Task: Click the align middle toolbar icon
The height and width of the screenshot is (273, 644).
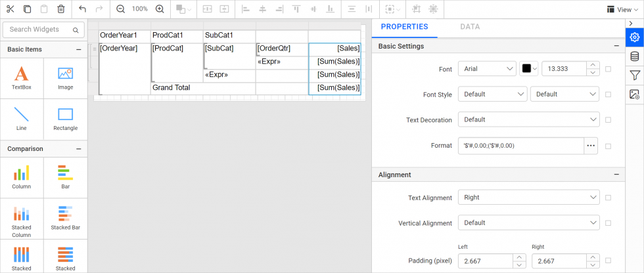Action: point(313,9)
